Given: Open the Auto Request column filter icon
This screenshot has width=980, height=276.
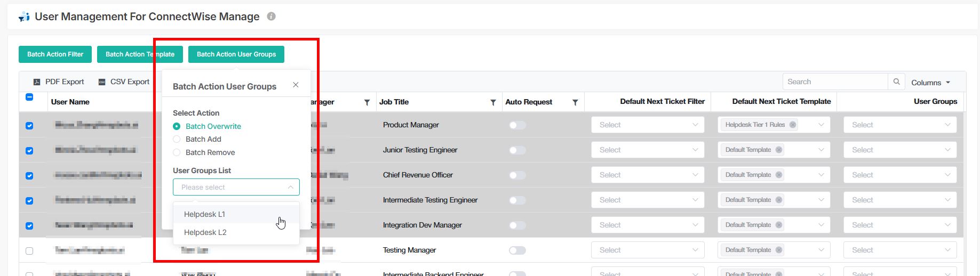Looking at the screenshot, I should point(575,102).
